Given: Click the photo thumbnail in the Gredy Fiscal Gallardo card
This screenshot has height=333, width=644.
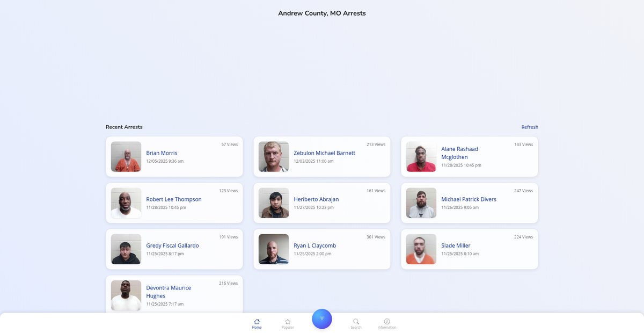Looking at the screenshot, I should coord(126,249).
